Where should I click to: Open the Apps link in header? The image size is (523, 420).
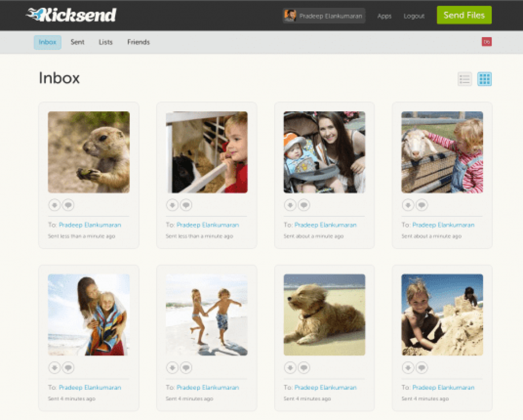(x=384, y=16)
